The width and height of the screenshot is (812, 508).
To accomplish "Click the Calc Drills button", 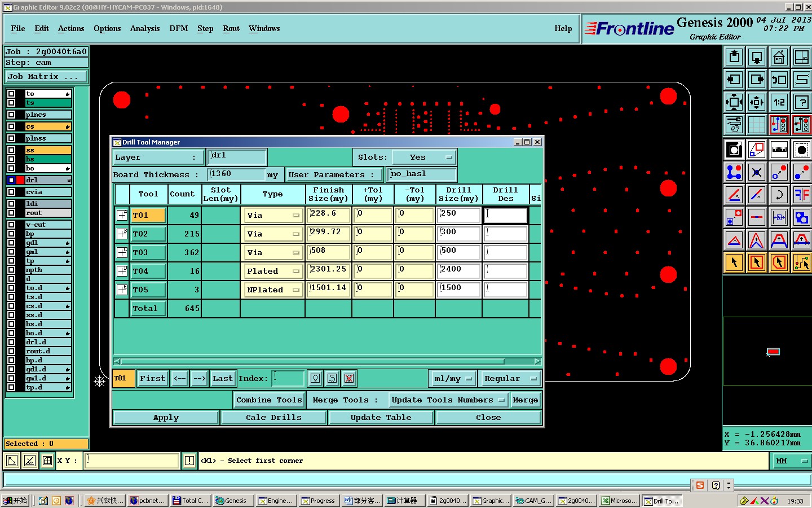I will click(x=273, y=417).
